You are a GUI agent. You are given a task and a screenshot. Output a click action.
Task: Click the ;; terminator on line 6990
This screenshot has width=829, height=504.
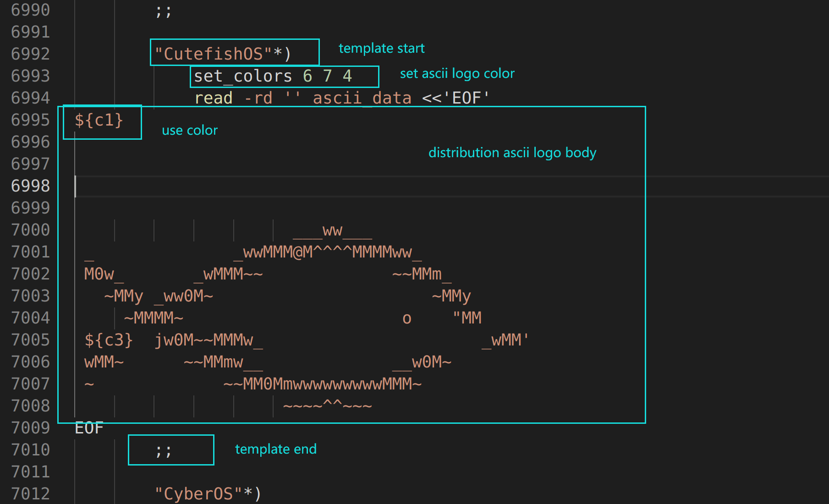(163, 10)
